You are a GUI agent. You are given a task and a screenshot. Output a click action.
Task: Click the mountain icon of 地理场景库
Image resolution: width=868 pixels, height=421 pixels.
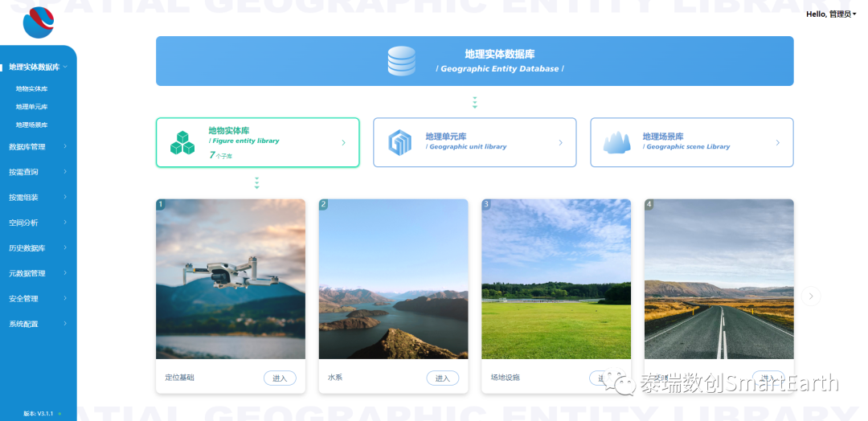[616, 143]
